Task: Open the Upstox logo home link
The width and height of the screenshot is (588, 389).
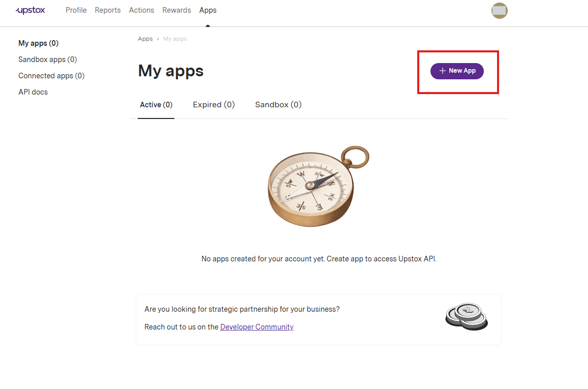Action: (30, 10)
